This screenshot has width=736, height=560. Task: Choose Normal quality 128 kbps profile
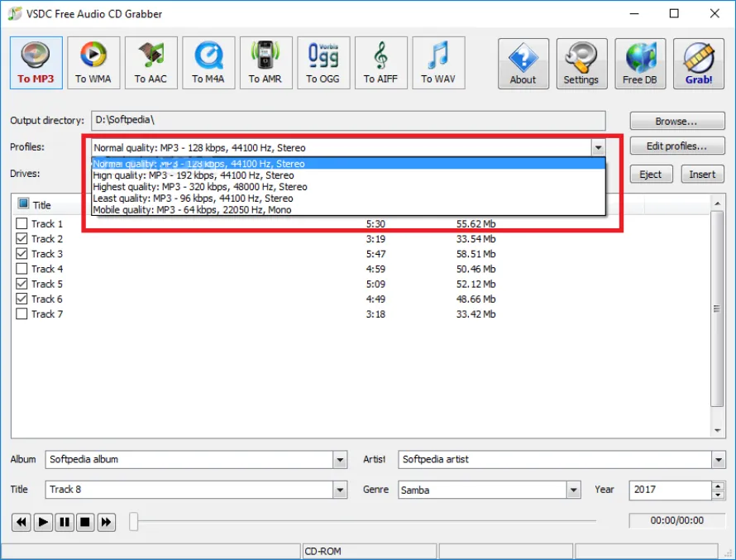pyautogui.click(x=348, y=164)
